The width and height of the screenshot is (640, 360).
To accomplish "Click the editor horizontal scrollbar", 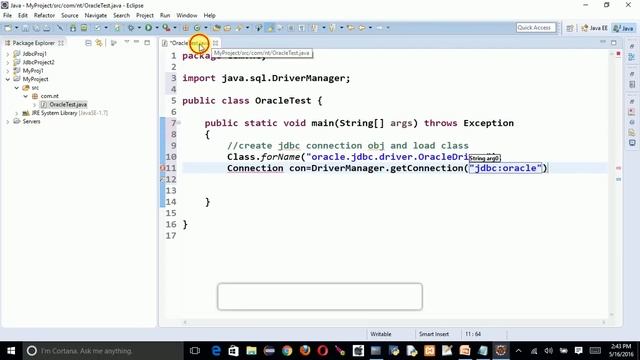I will [x=394, y=322].
